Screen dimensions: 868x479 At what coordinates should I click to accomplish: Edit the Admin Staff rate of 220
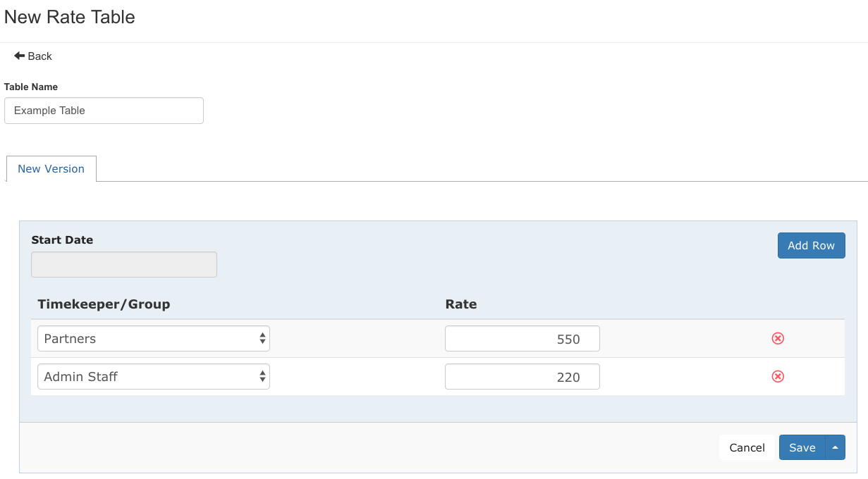coord(522,376)
